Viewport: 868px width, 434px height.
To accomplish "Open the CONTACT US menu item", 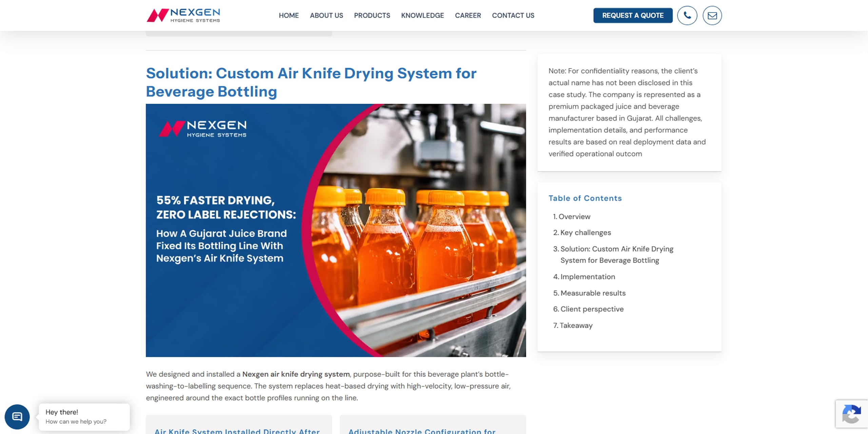I will [x=513, y=15].
